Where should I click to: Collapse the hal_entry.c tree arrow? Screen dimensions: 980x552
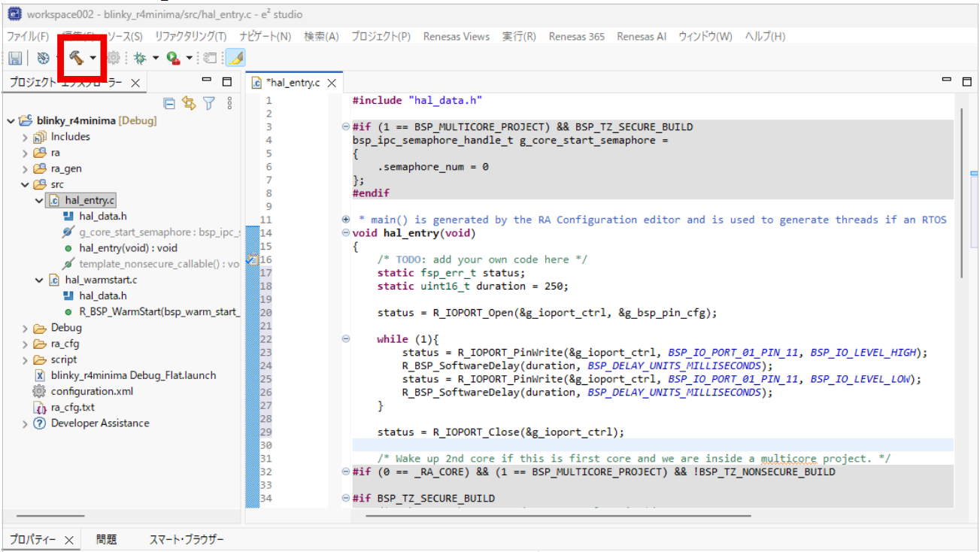(x=39, y=201)
